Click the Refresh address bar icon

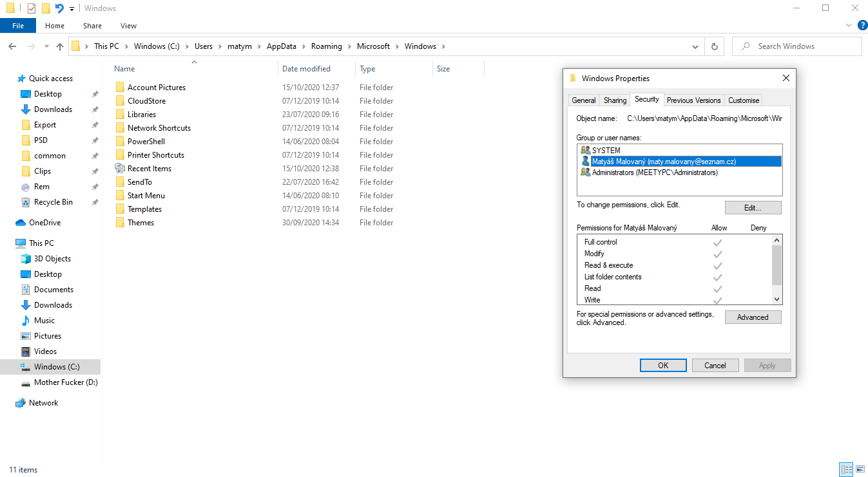click(715, 46)
